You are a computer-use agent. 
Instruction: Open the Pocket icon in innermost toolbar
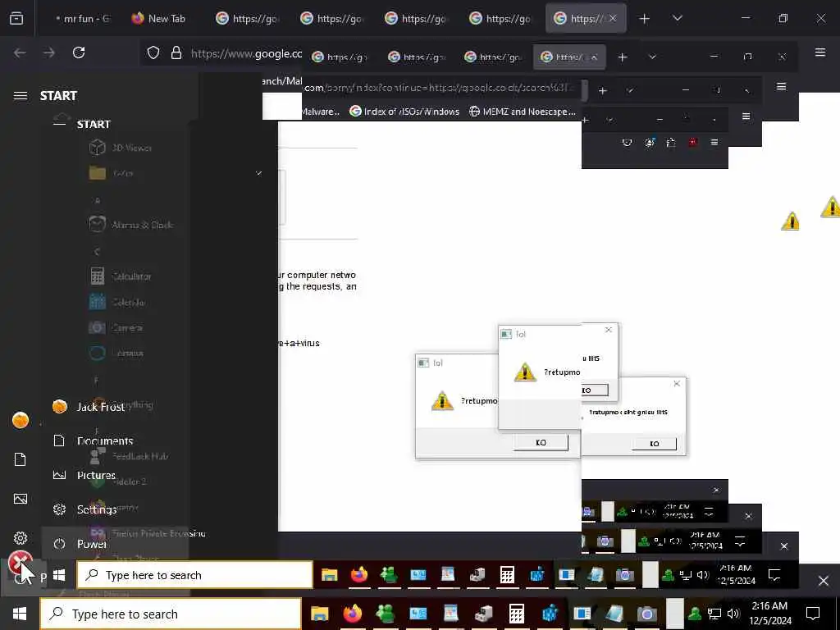(627, 143)
